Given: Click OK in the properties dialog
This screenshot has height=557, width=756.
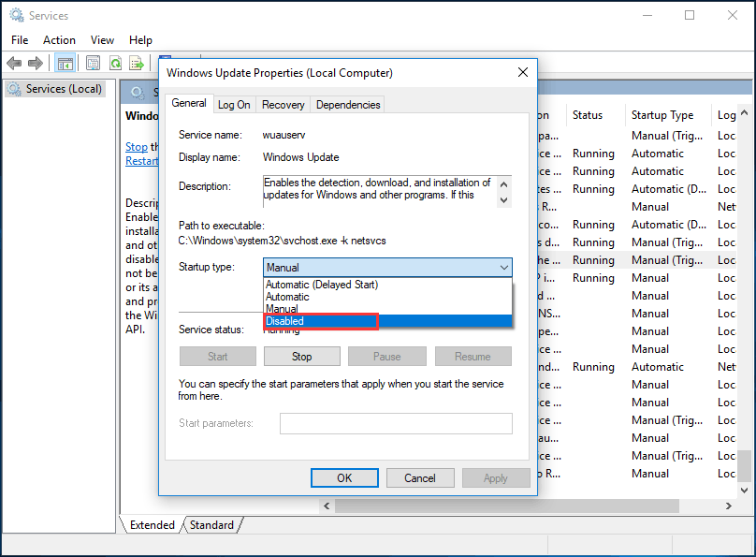Looking at the screenshot, I should tap(344, 478).
